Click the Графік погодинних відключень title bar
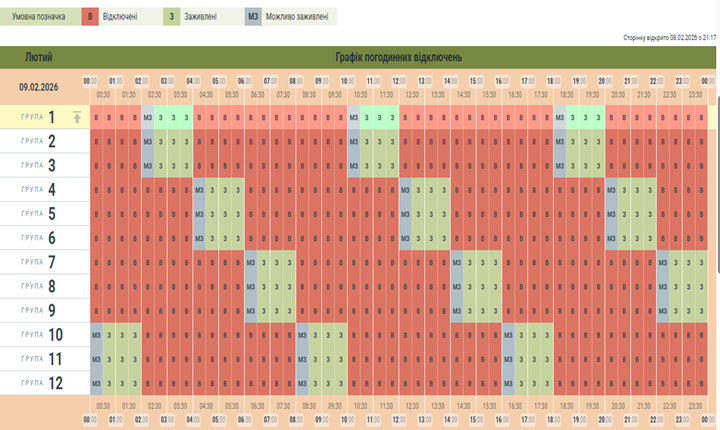Image resolution: width=720 pixels, height=430 pixels. point(398,57)
